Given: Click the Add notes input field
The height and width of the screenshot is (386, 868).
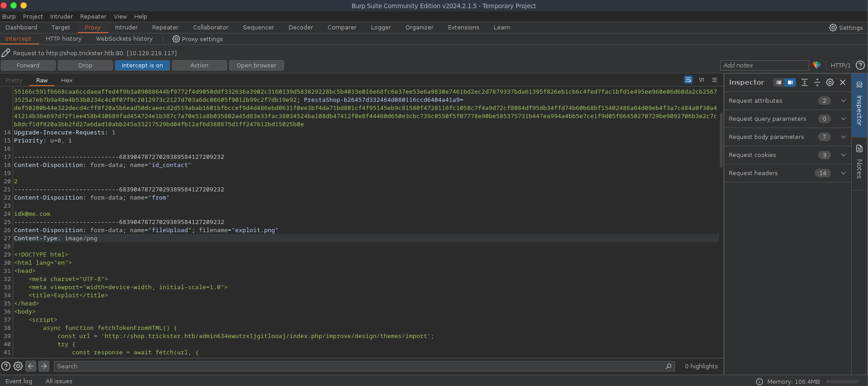Looking at the screenshot, I should (x=764, y=65).
